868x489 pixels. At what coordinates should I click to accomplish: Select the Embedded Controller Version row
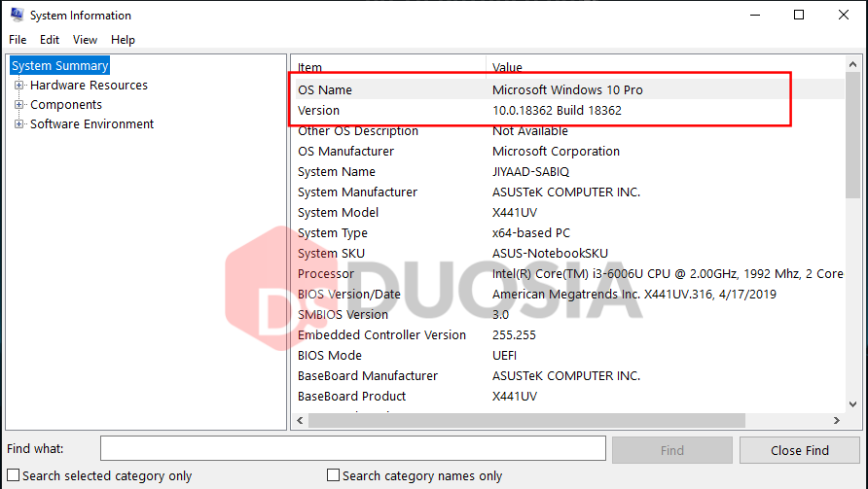pos(568,335)
